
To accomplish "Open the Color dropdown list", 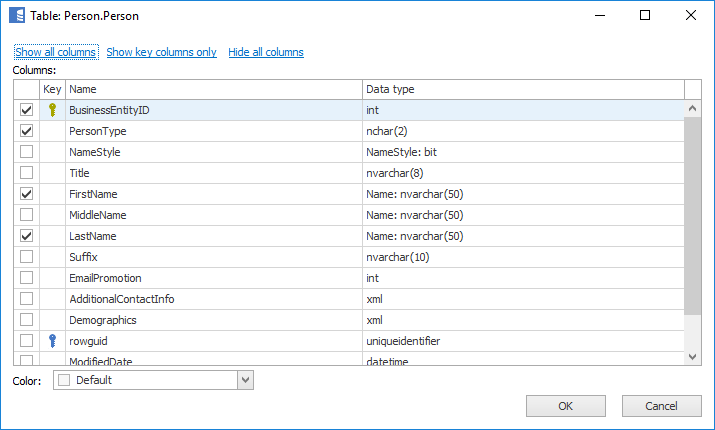I will pos(245,380).
